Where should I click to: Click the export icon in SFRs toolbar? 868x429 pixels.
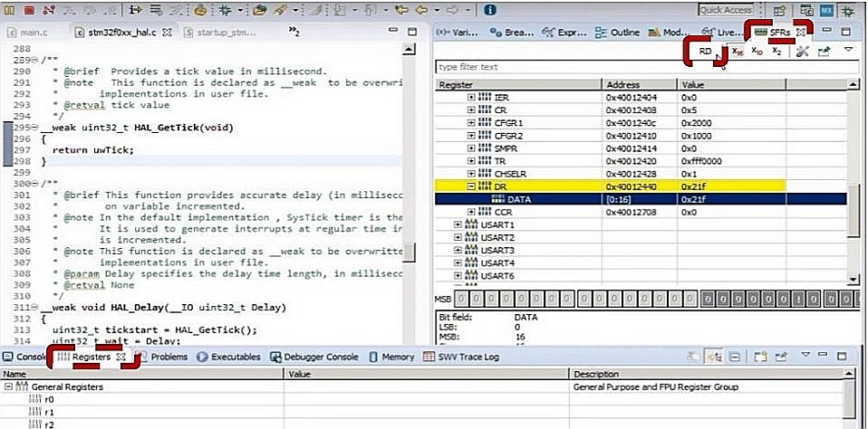click(x=824, y=52)
